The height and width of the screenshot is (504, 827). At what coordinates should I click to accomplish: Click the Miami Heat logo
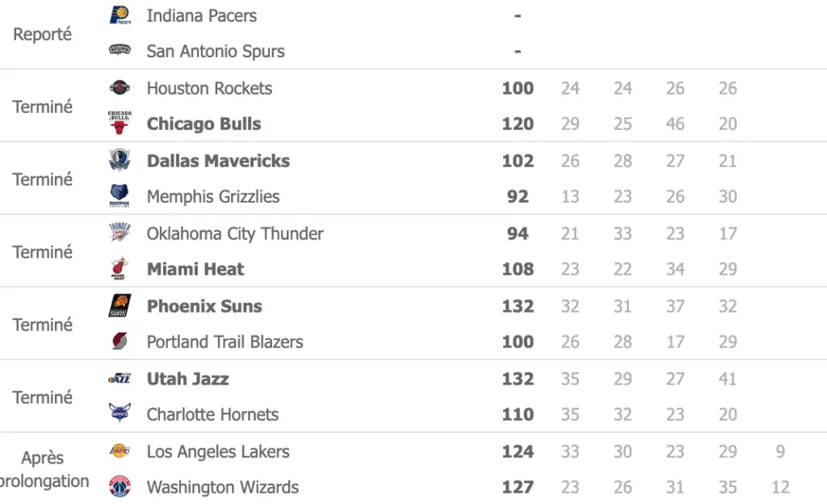pyautogui.click(x=120, y=269)
